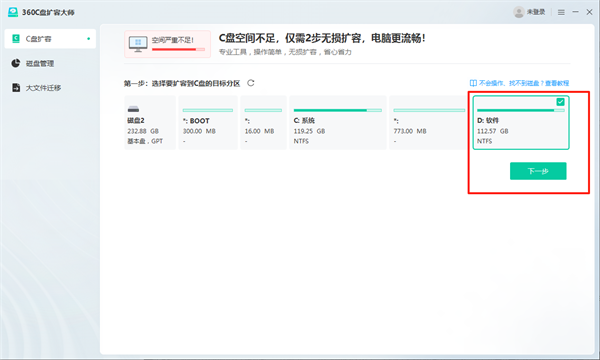The image size is (600, 360).
Task: Select the D: 软件 partition card
Action: [521, 122]
